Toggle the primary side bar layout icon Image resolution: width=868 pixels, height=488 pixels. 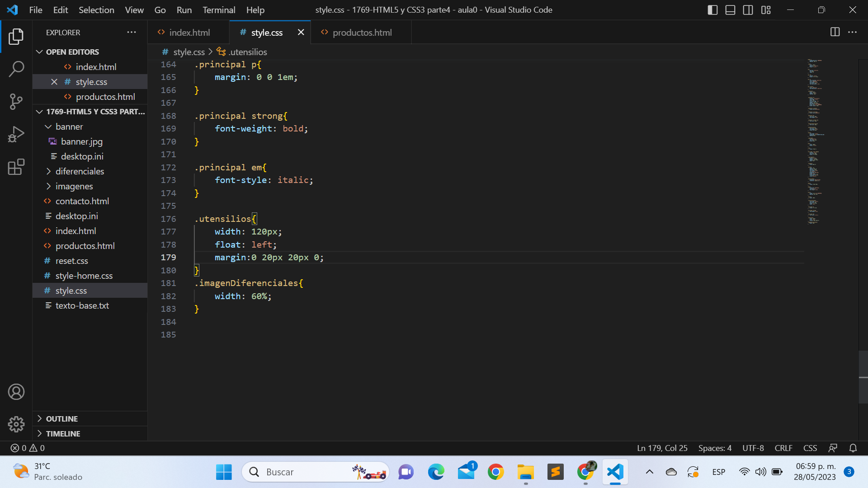(712, 10)
